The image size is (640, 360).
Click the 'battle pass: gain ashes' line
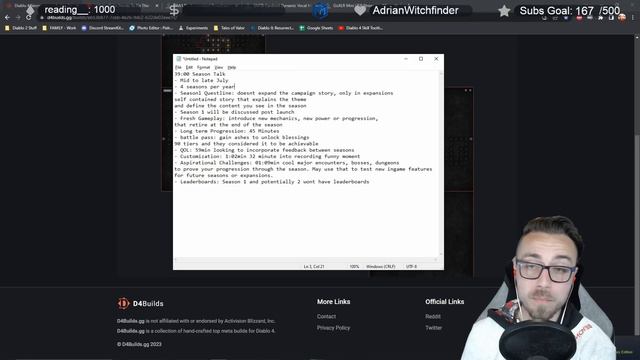pos(242,137)
